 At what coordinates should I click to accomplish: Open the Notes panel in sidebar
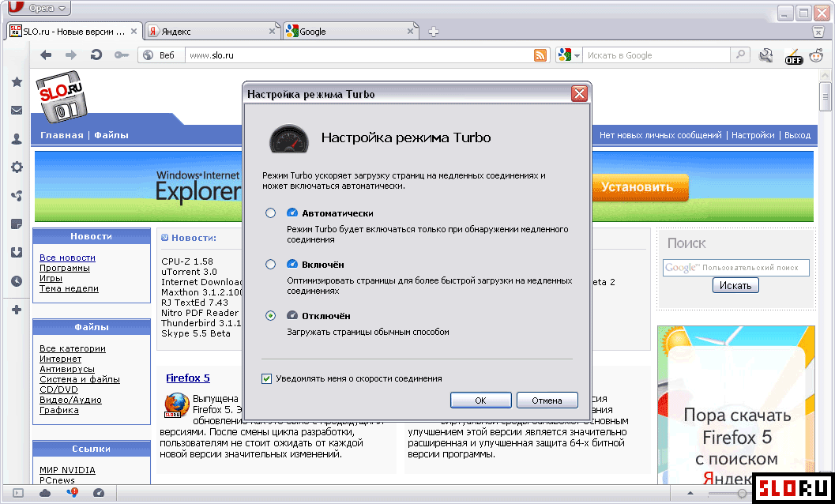(x=17, y=224)
